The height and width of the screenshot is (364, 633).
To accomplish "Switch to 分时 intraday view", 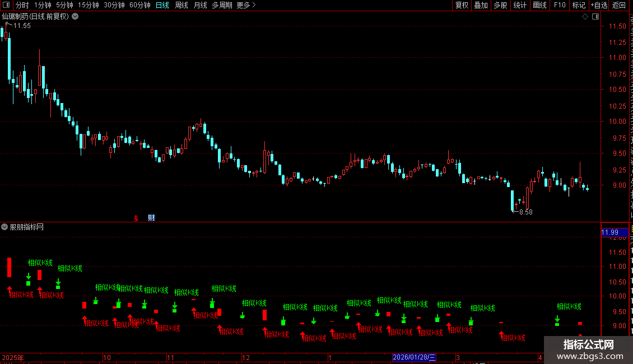I will 22,5.
